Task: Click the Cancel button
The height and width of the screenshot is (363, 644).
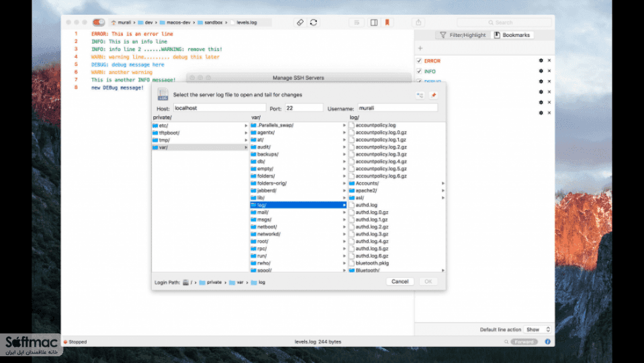Action: (400, 282)
